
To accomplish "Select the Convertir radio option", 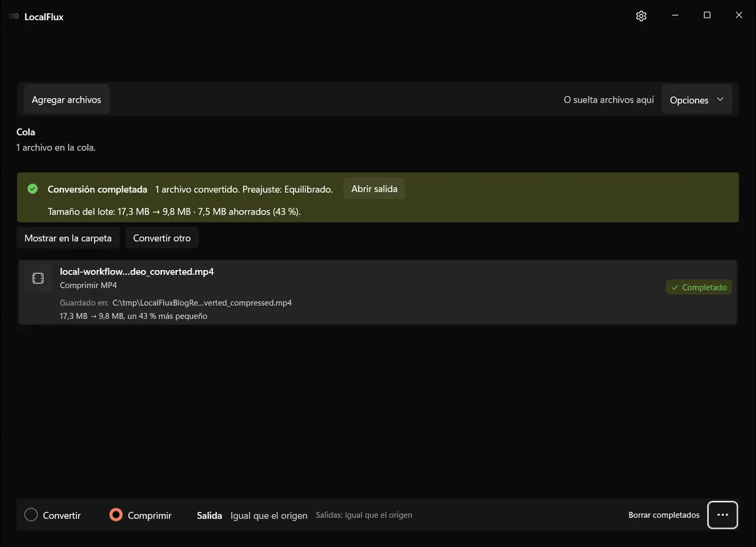I will 53,515.
